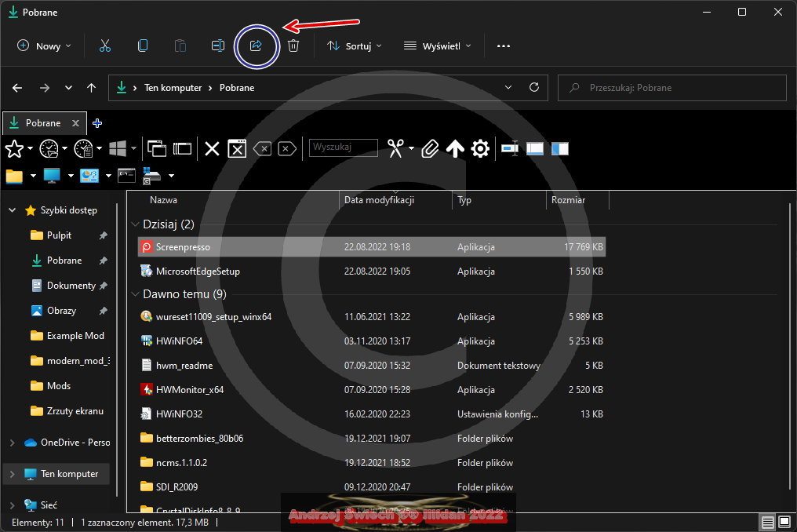Open the recent locations chevron dropdown
The width and height of the screenshot is (797, 532).
[68, 88]
